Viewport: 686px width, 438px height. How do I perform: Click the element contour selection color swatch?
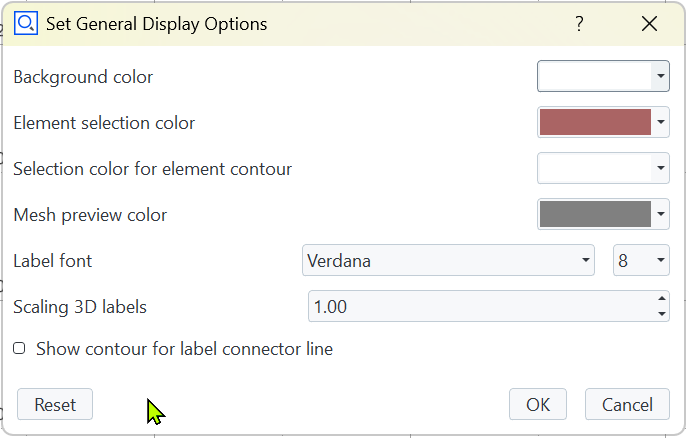pyautogui.click(x=595, y=168)
